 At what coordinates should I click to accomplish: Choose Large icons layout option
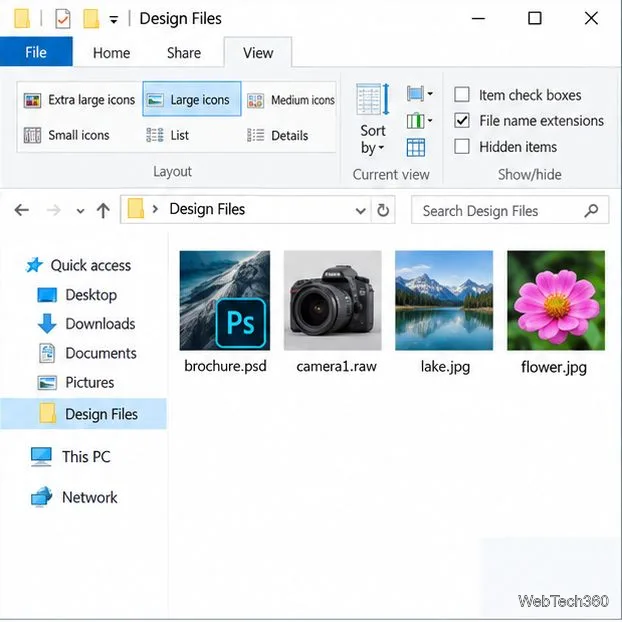[x=192, y=99]
